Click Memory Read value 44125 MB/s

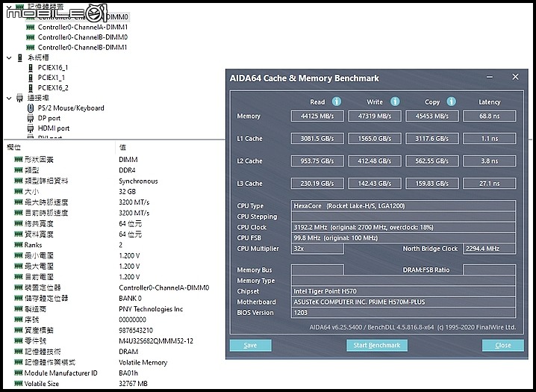317,116
